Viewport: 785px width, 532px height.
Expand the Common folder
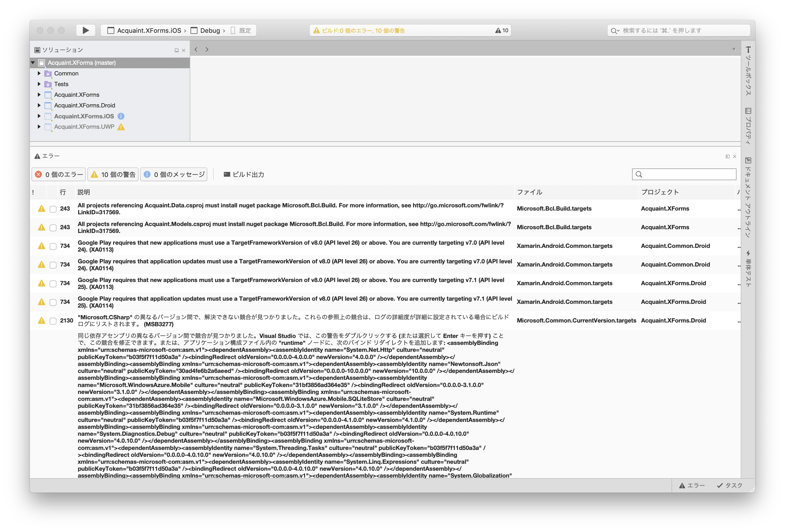pyautogui.click(x=39, y=73)
